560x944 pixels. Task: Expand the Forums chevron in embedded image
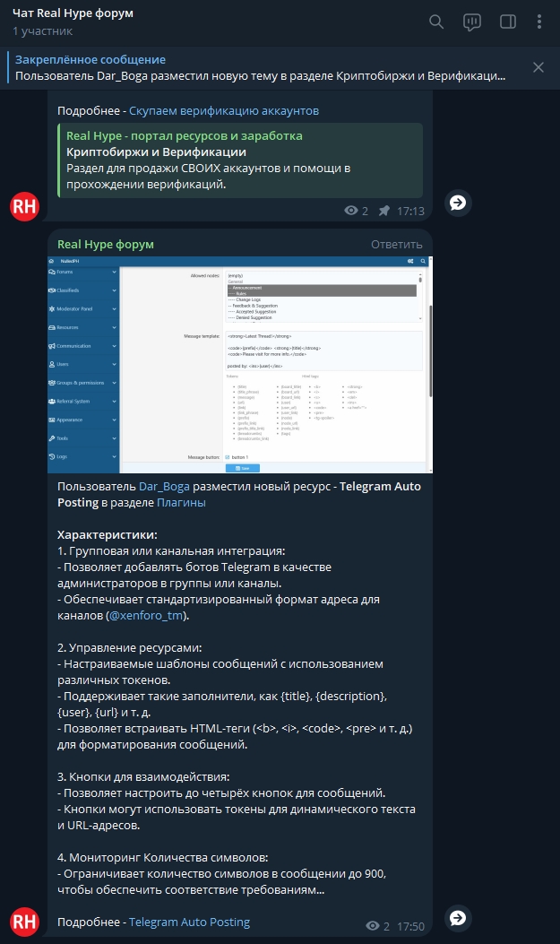(x=115, y=272)
